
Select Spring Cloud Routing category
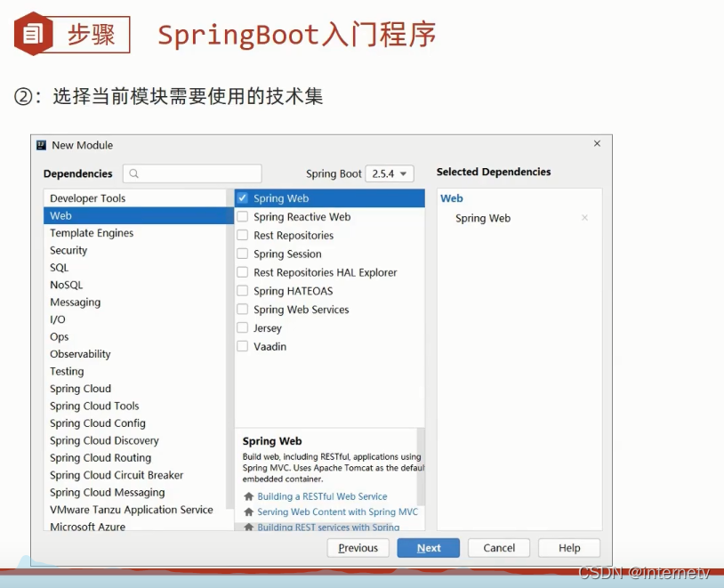(x=135, y=458)
